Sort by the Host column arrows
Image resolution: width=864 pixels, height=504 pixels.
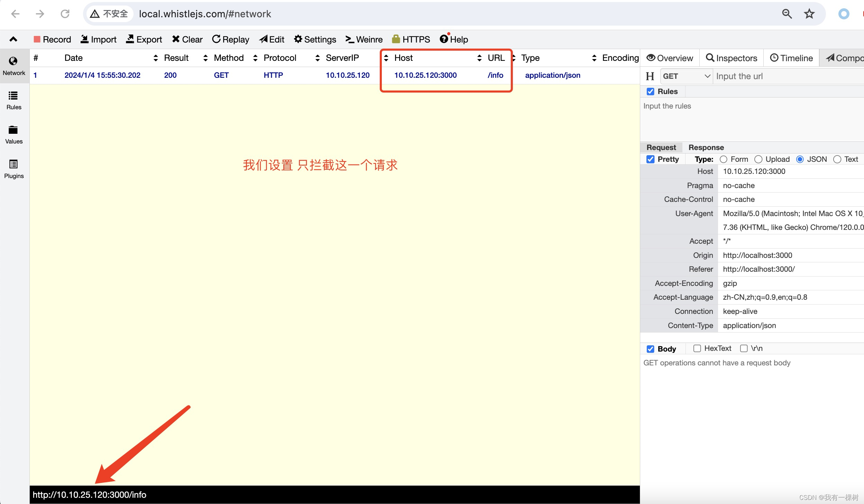(x=479, y=58)
